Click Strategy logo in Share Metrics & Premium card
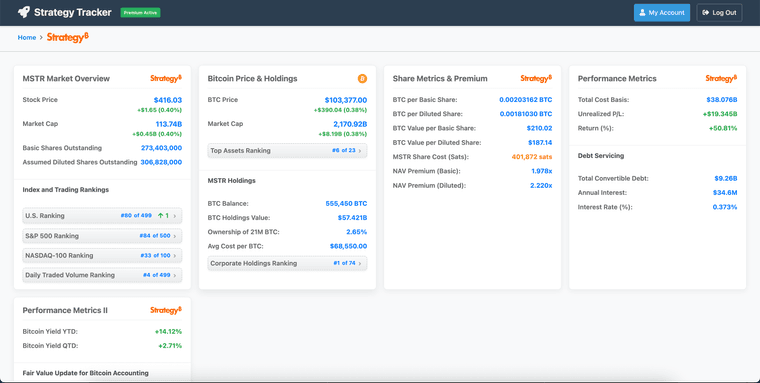The image size is (760, 383). click(x=536, y=78)
